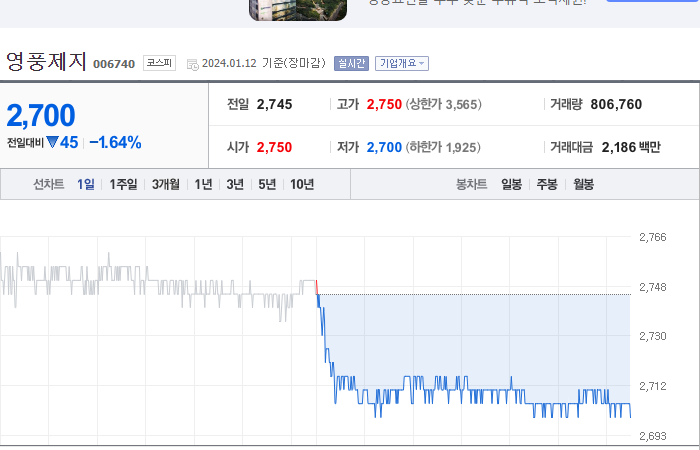Click the -1.64% change percentage

(x=115, y=142)
